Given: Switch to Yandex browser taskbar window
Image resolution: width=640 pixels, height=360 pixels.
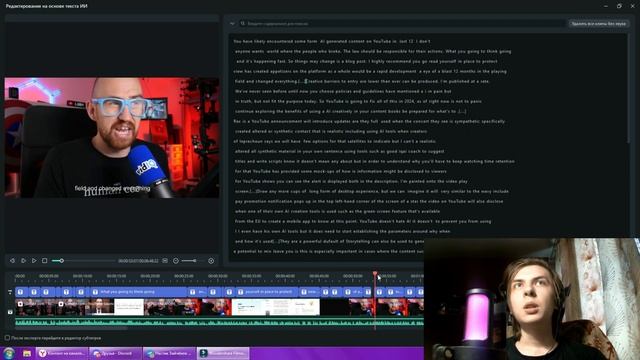Looking at the screenshot, I should tap(62, 353).
